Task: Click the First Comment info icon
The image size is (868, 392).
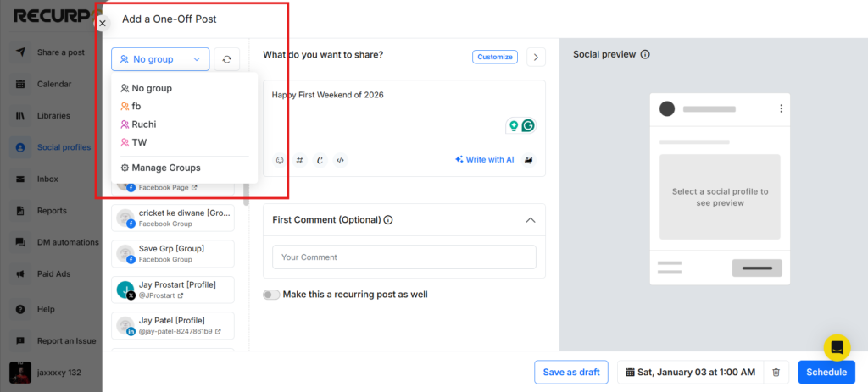Action: point(388,220)
